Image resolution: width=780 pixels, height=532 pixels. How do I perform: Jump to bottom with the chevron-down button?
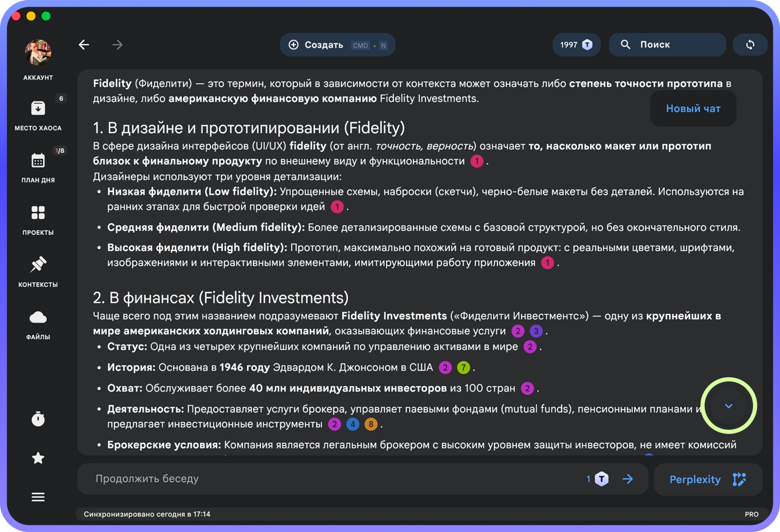coord(728,406)
